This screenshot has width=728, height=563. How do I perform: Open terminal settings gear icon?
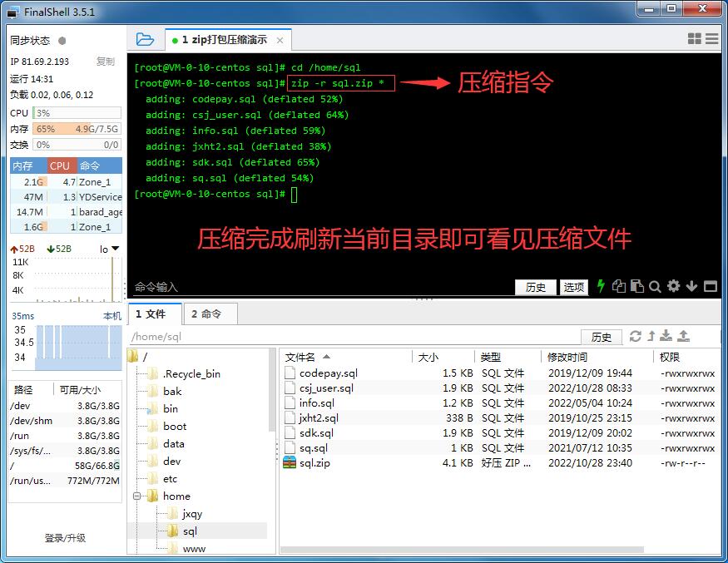(x=673, y=286)
